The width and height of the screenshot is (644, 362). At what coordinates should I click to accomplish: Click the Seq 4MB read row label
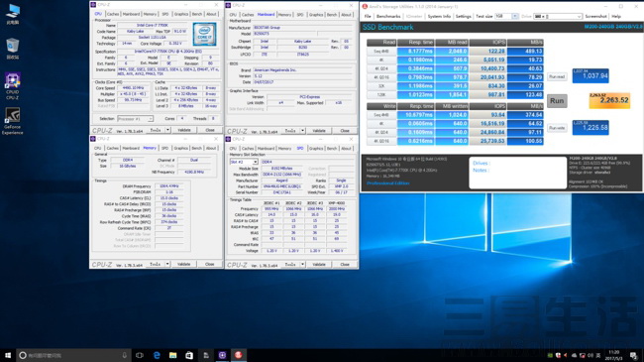(x=381, y=52)
